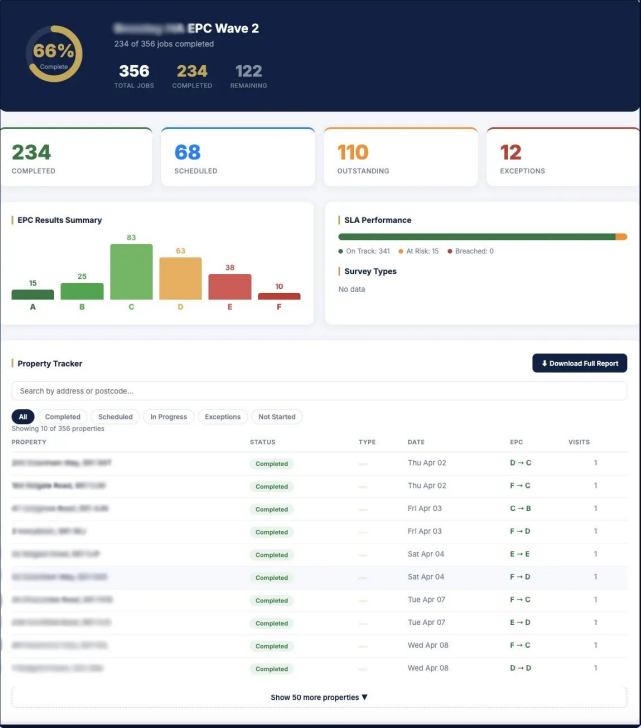This screenshot has width=641, height=728.
Task: Choose the Not Started filter
Action: (x=277, y=416)
